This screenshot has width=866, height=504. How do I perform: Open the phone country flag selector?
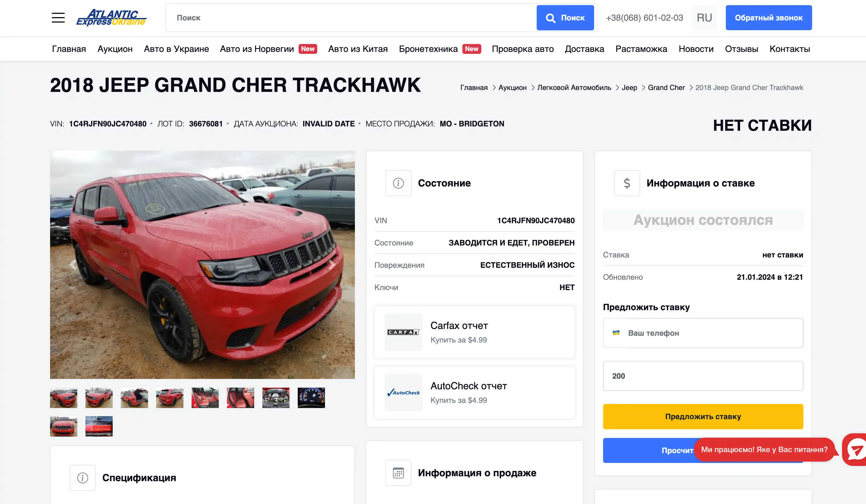(616, 333)
